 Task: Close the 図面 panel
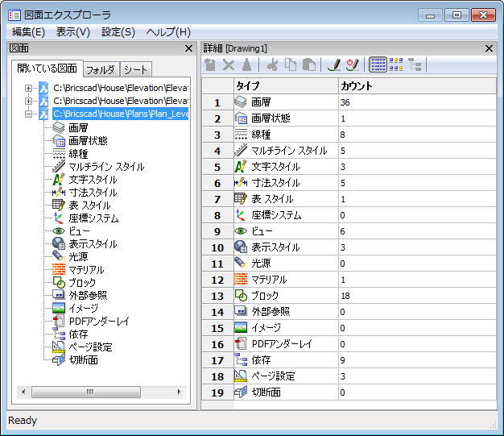point(188,48)
